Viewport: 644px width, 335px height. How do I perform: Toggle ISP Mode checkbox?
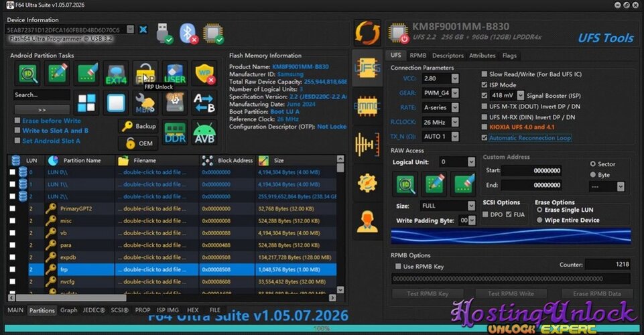[485, 84]
